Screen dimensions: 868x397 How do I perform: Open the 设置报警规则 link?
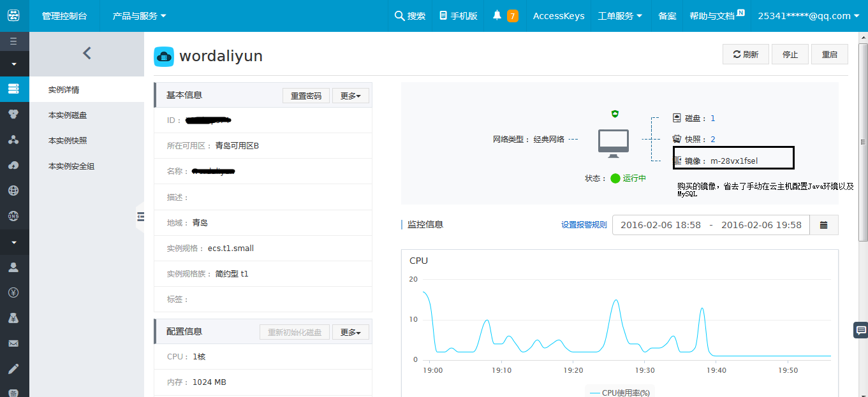[584, 225]
